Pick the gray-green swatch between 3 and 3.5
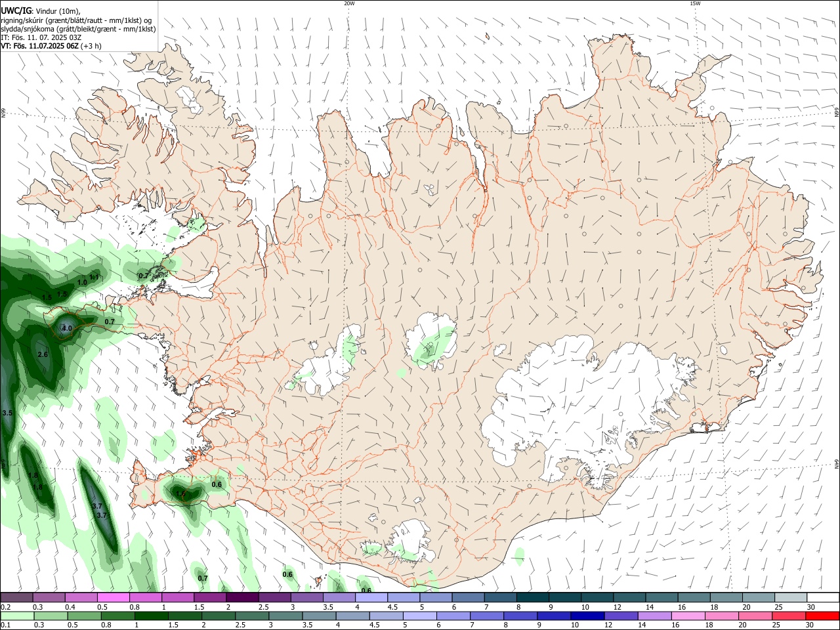Screen dimensions: 840x630 click(x=285, y=616)
